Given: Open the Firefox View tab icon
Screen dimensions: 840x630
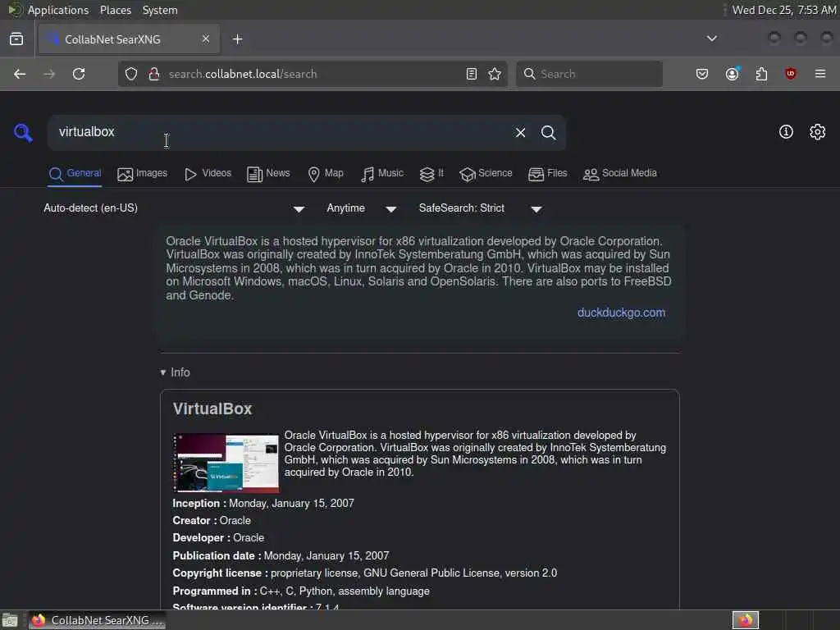Looking at the screenshot, I should [x=16, y=39].
